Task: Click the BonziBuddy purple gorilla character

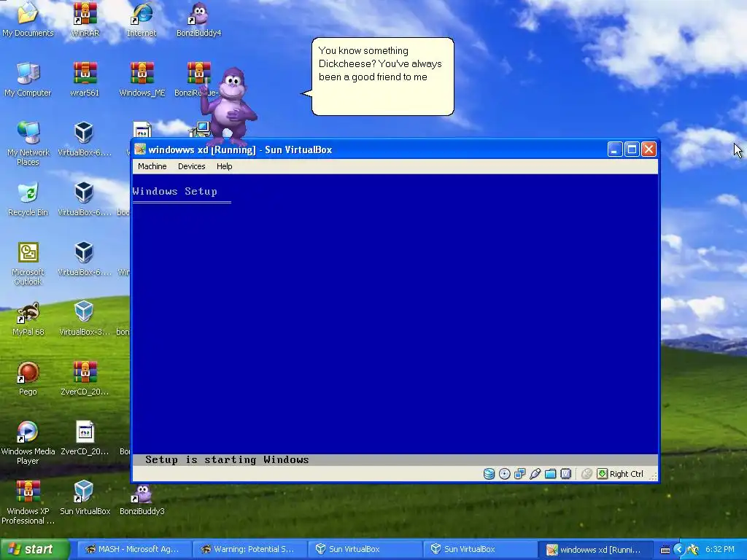Action: (x=229, y=106)
